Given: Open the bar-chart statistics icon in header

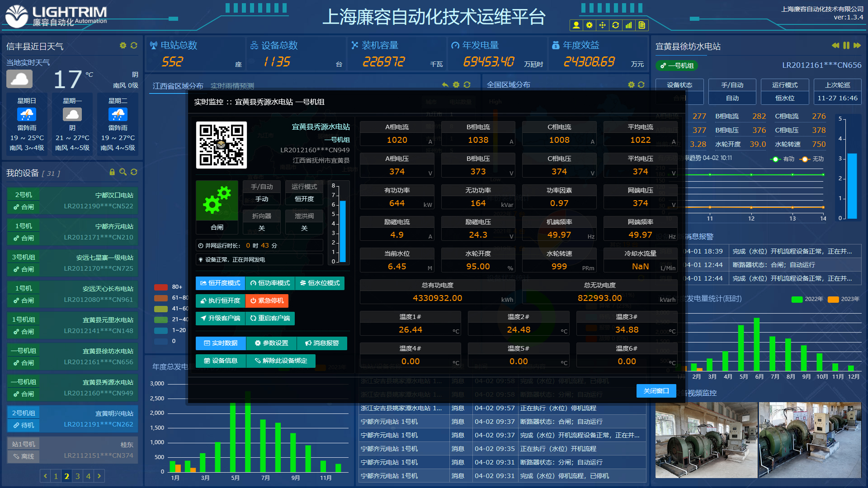Looking at the screenshot, I should click(628, 25).
